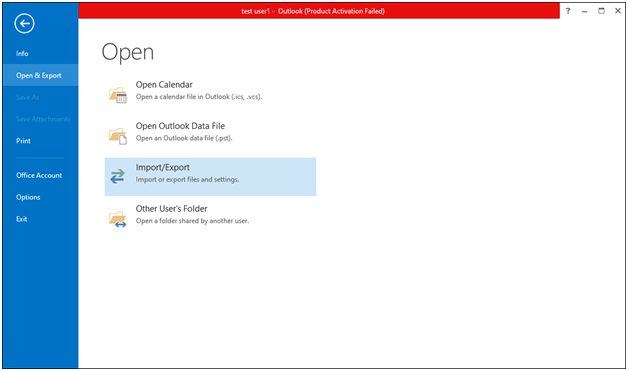
Task: Open Outlook Options from sidebar
Action: [x=28, y=197]
